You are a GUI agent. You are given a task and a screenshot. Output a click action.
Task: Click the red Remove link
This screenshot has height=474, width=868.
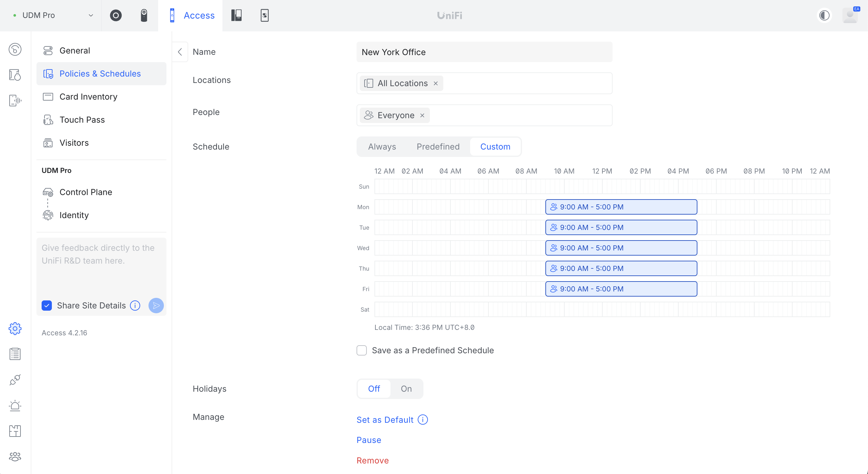point(372,461)
